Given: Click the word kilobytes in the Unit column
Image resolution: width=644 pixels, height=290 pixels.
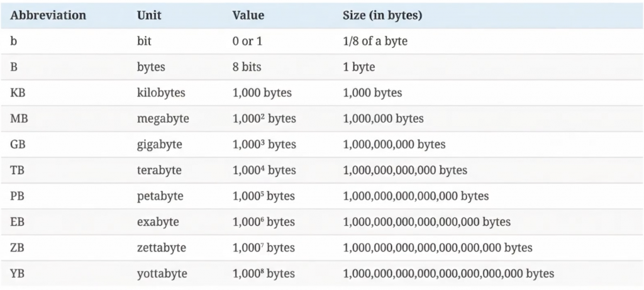Looking at the screenshot, I should [162, 92].
